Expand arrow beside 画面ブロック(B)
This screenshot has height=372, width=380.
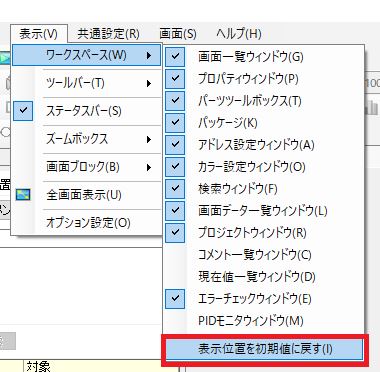[x=149, y=167]
